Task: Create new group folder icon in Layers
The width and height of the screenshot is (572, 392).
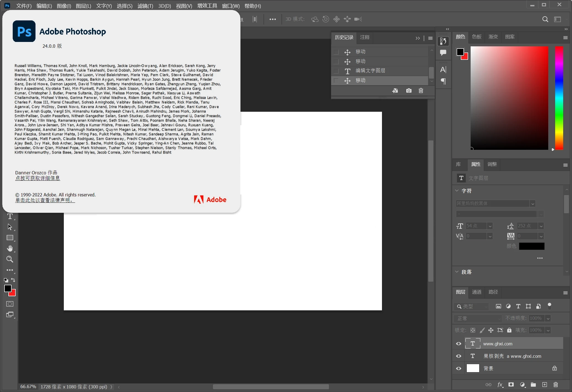Action: click(x=533, y=385)
